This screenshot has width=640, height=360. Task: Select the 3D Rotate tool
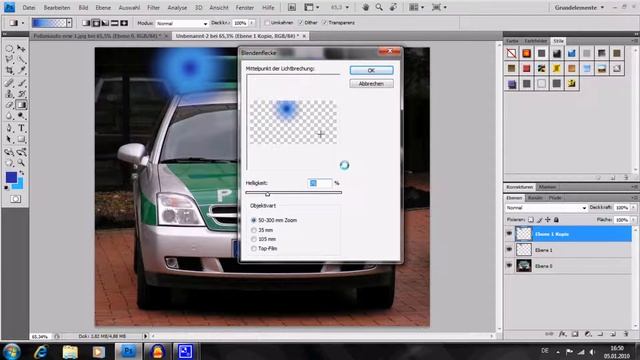tap(9, 152)
